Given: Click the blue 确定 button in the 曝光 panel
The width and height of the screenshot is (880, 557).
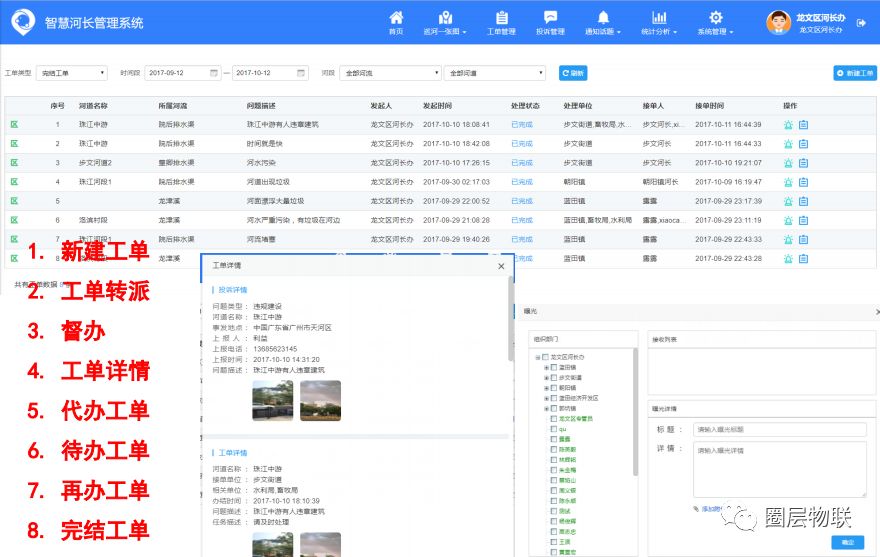Looking at the screenshot, I should tap(847, 542).
